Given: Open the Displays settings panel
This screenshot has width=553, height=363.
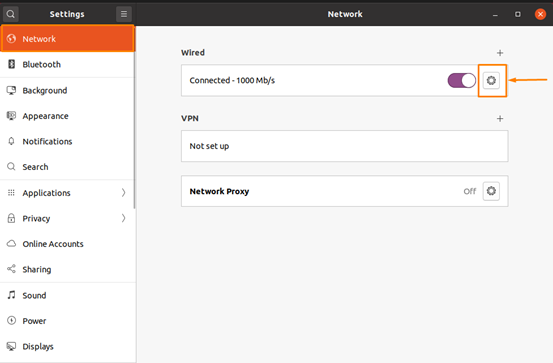Looking at the screenshot, I should 67,346.
